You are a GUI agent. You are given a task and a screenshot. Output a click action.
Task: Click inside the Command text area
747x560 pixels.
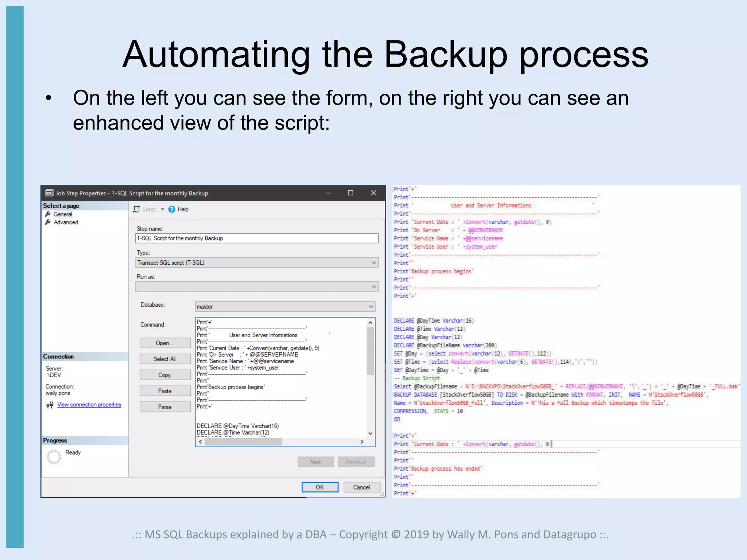tap(281, 378)
